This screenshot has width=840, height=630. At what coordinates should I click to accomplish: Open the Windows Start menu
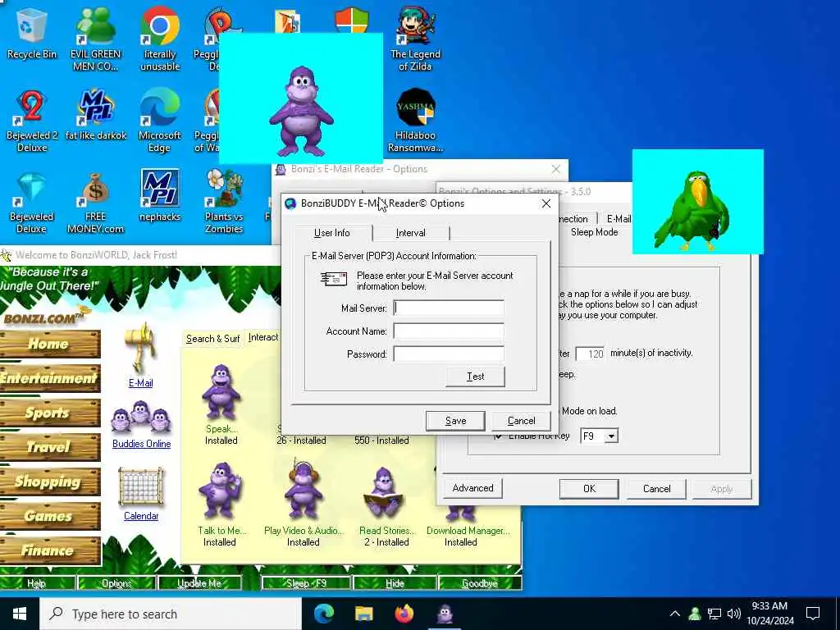20,614
